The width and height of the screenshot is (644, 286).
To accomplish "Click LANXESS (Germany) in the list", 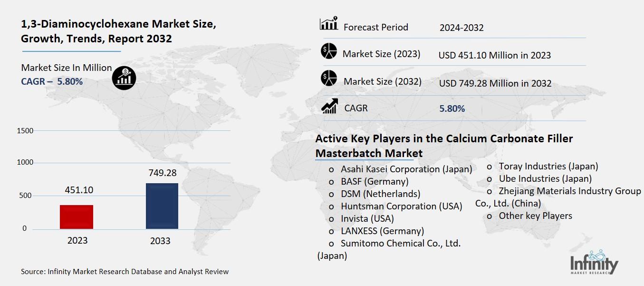I will point(382,231).
